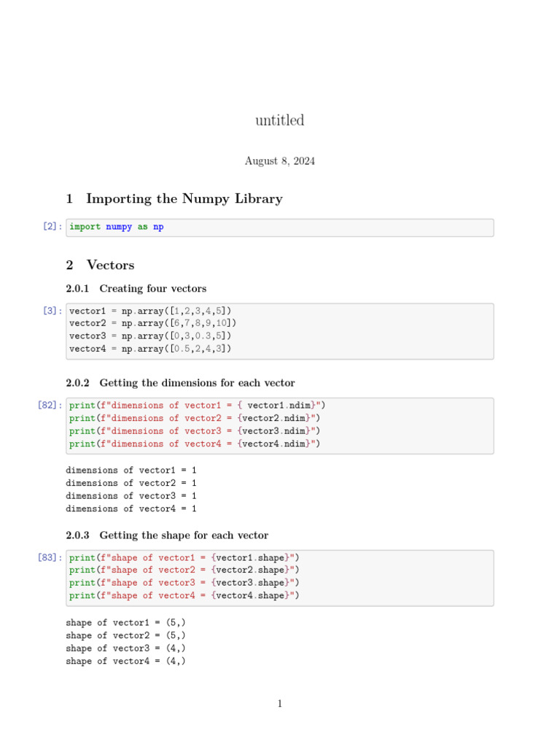The width and height of the screenshot is (560, 747).
Task: Click the document title "untitled"
Action: (x=279, y=120)
